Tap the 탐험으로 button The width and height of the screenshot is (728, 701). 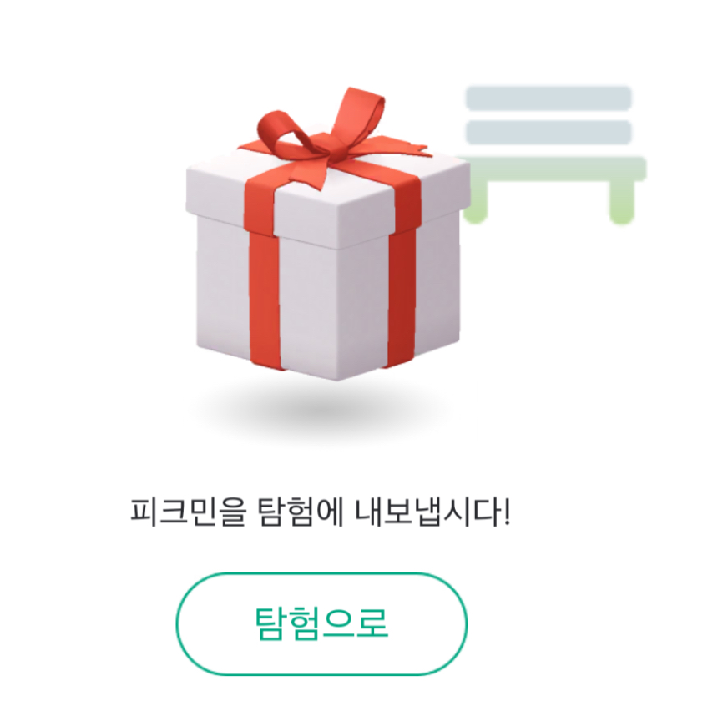click(321, 623)
